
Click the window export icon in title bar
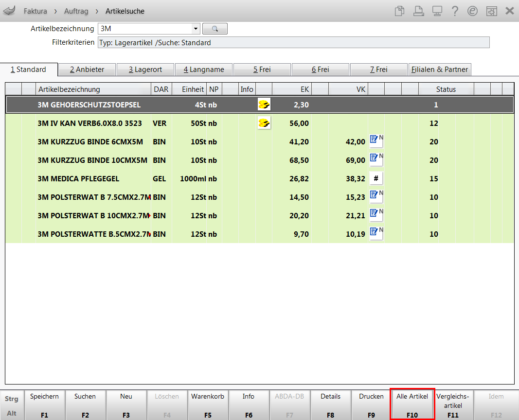pos(492,11)
